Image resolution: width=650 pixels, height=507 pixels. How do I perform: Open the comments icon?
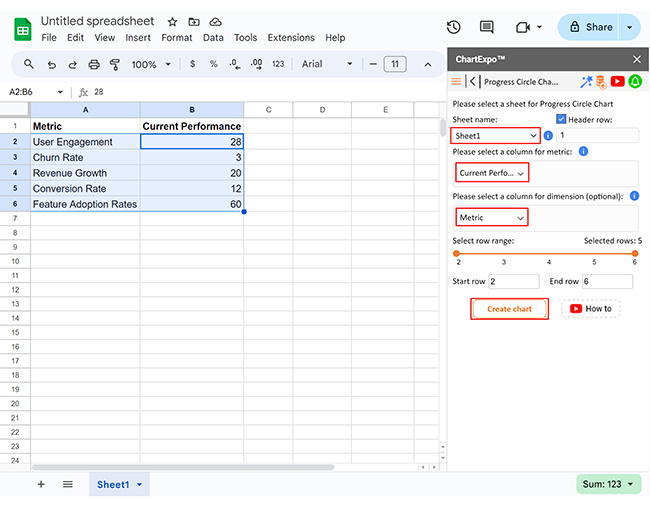pyautogui.click(x=486, y=27)
